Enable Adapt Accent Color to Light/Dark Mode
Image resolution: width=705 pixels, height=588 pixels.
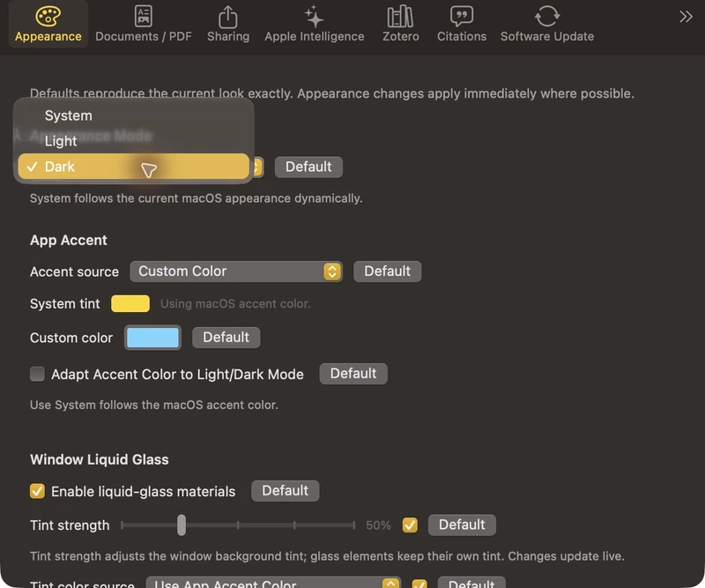(37, 374)
